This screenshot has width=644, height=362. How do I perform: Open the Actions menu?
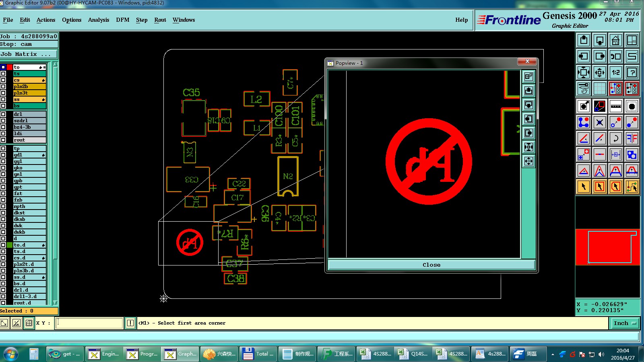click(46, 20)
